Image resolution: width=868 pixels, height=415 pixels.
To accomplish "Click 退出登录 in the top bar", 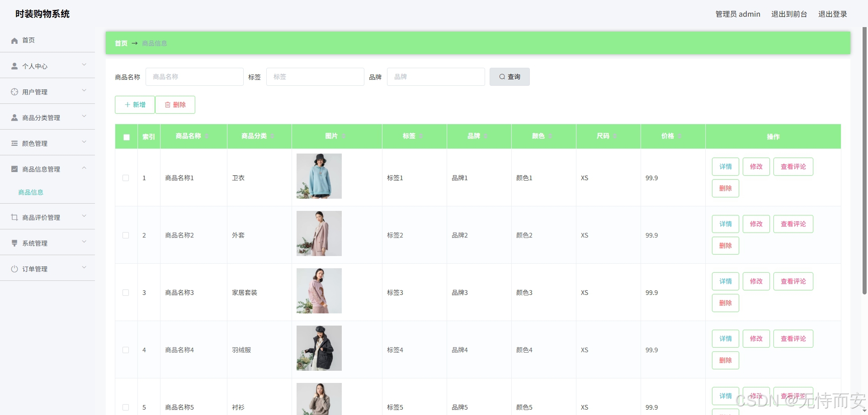I will tap(832, 14).
